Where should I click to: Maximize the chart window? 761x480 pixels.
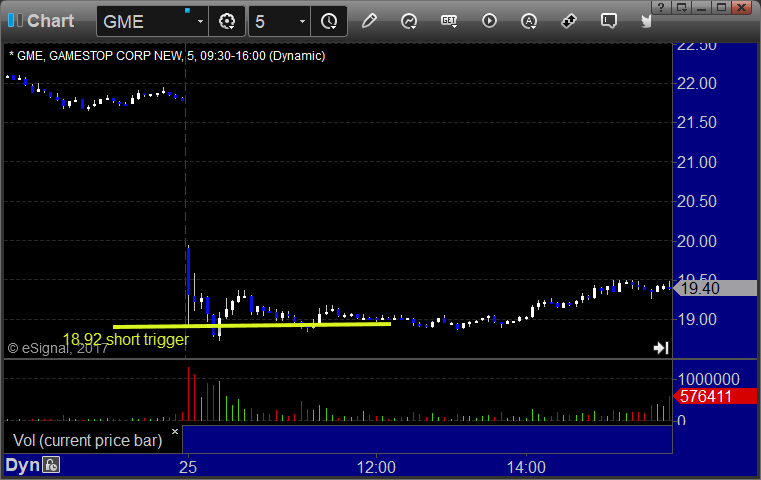pyautogui.click(x=721, y=7)
